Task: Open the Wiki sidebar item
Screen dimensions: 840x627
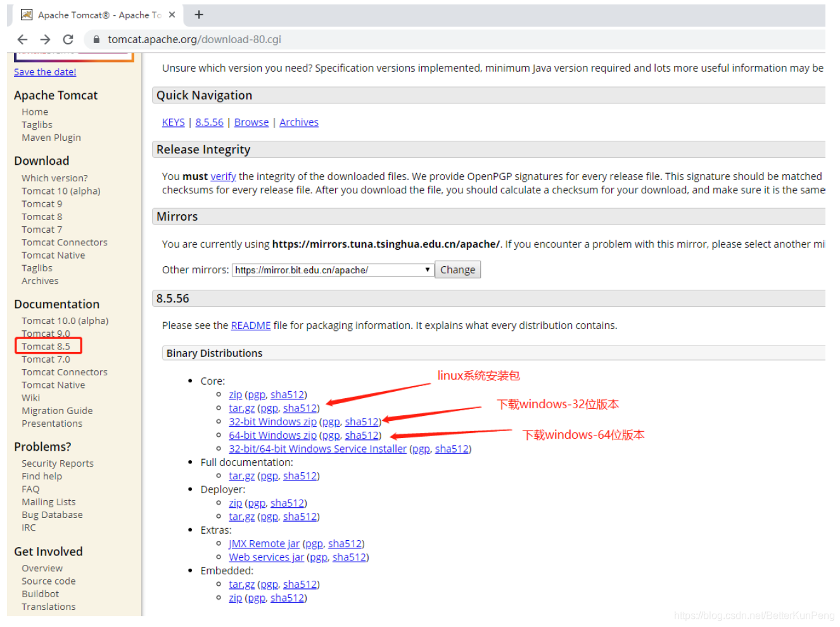Action: [30, 398]
